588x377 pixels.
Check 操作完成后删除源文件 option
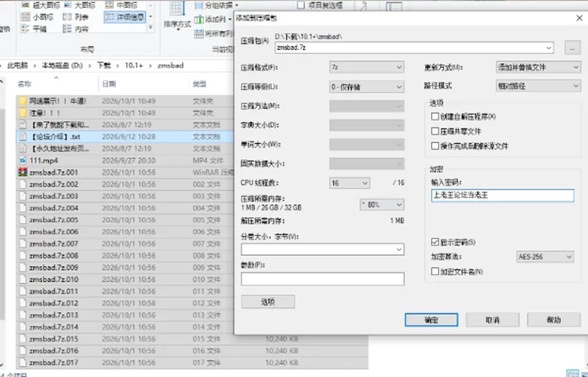point(435,146)
